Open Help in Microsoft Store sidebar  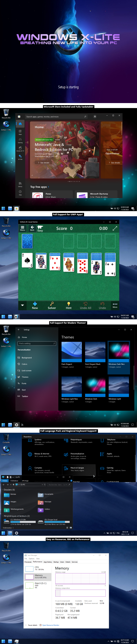20,193
